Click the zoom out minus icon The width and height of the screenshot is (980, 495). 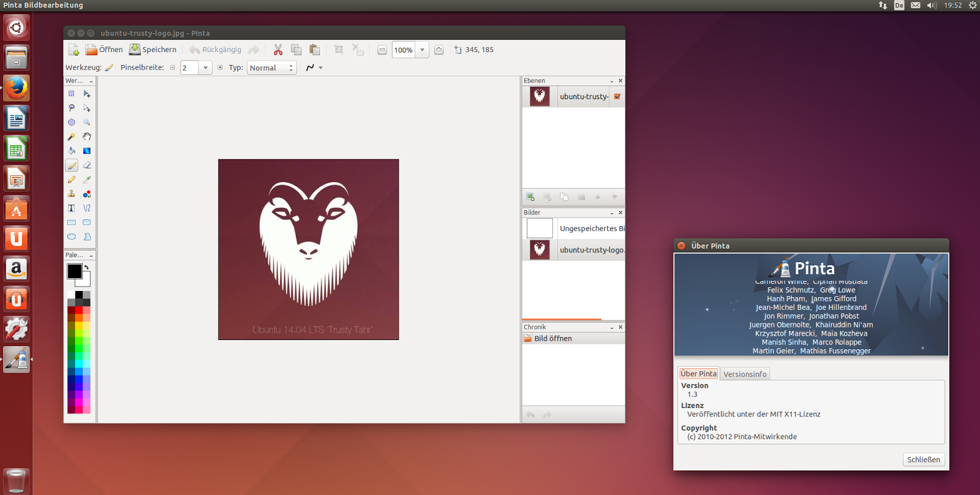[382, 50]
